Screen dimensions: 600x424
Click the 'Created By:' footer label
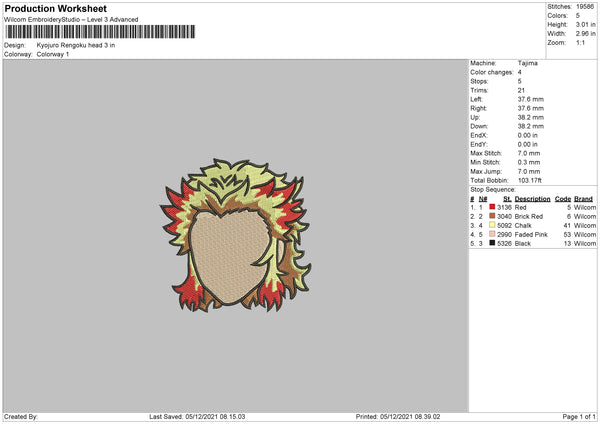click(x=21, y=417)
